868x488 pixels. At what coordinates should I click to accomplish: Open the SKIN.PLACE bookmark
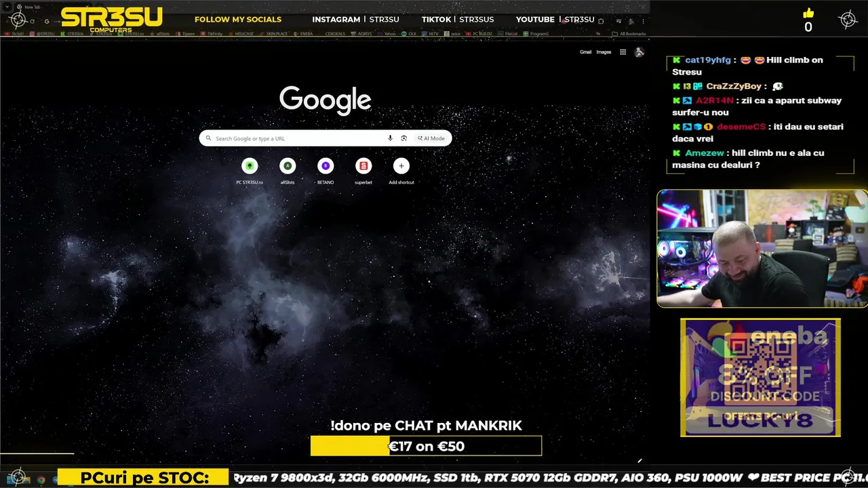(x=273, y=34)
